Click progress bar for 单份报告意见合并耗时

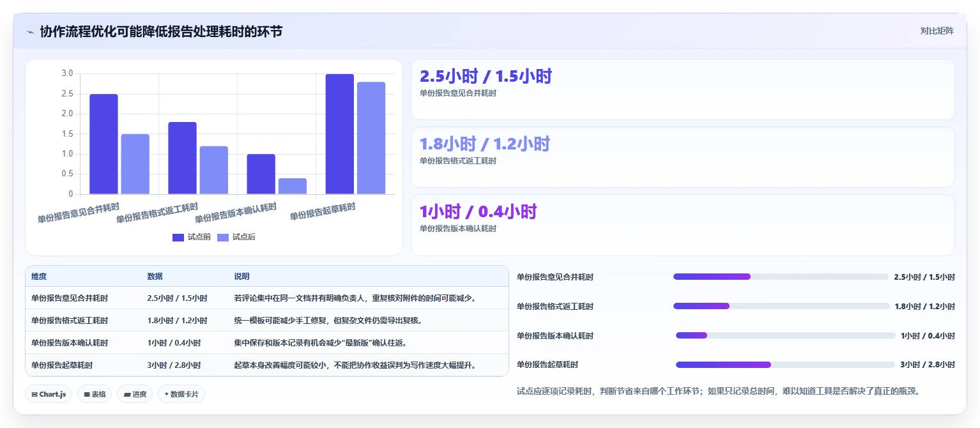coord(781,277)
